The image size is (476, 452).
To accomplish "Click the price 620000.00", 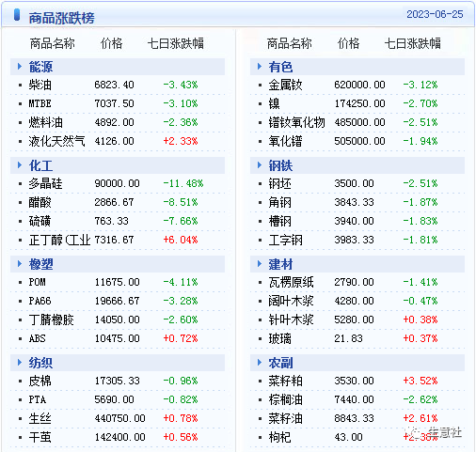I will (x=359, y=85).
